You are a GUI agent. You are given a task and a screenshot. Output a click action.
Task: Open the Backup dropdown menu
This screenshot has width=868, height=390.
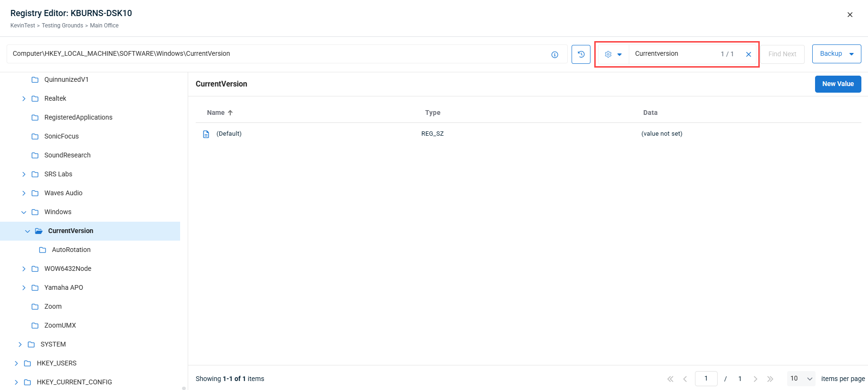pos(851,54)
